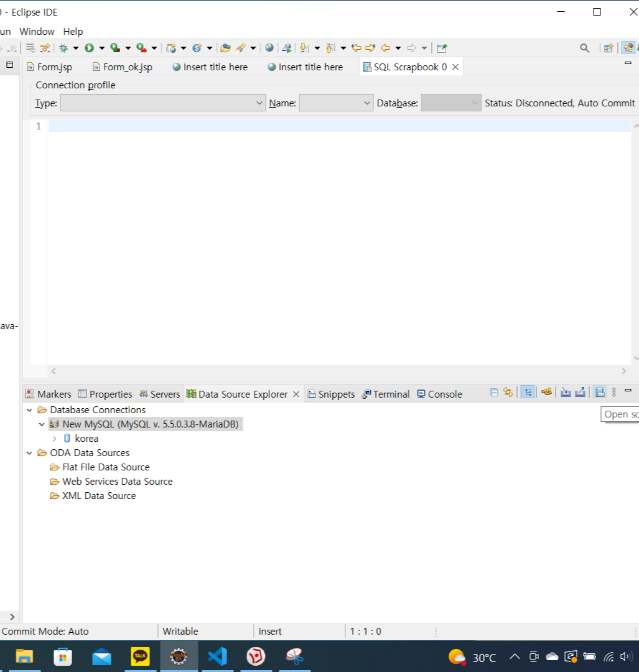Open the Type combo box
The image size is (639, 672).
click(163, 103)
